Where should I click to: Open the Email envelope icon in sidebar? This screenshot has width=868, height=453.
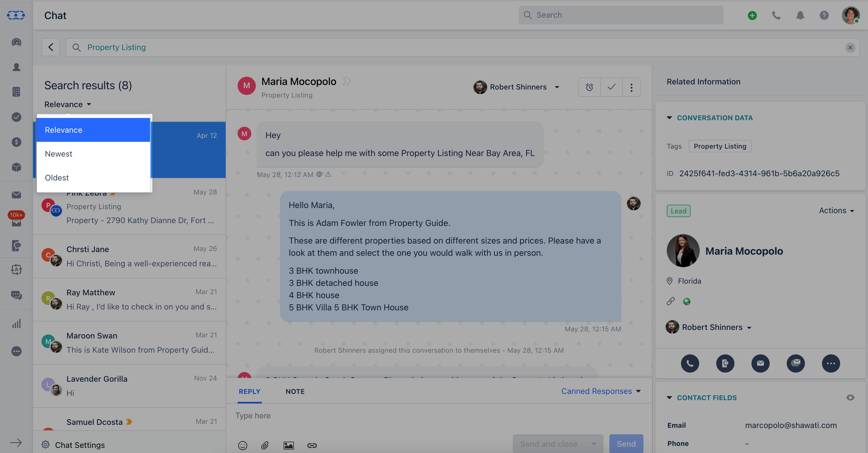point(16,195)
